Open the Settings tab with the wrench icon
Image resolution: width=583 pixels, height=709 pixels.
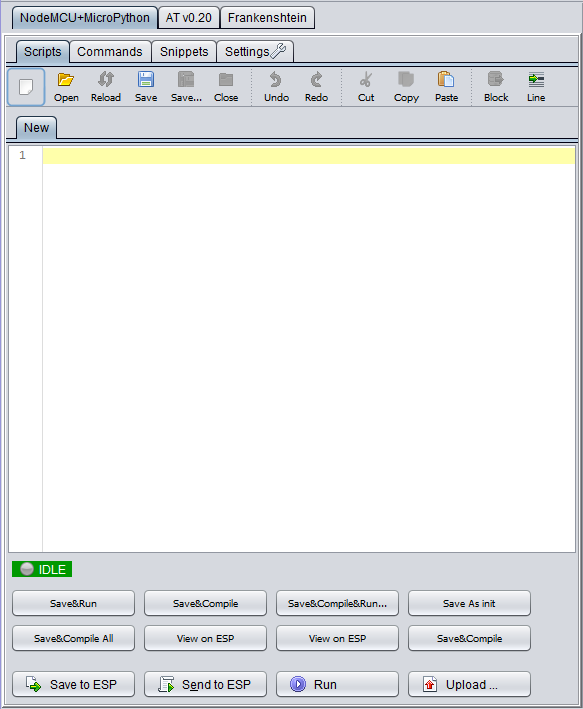pos(256,52)
